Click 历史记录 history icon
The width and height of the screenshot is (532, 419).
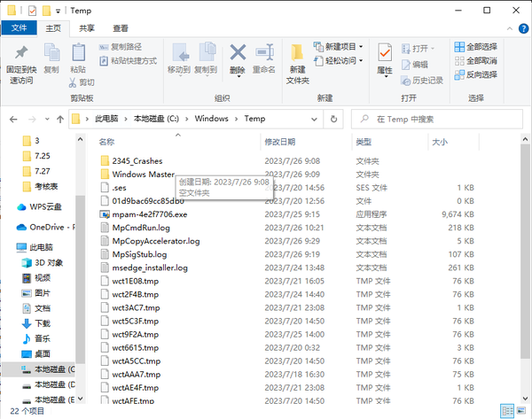(422, 81)
